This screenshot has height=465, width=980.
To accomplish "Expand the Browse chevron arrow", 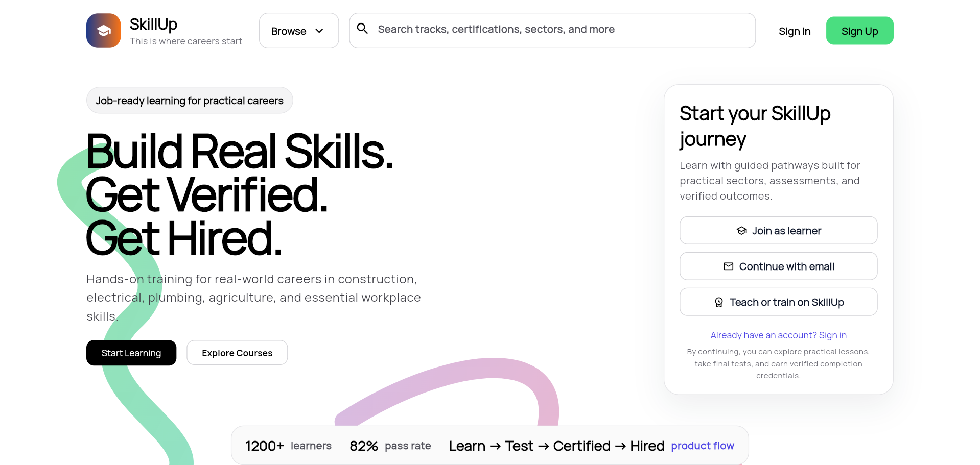I will click(320, 31).
